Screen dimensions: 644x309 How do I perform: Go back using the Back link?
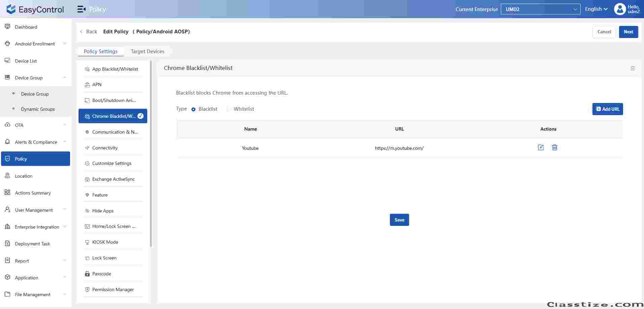[x=89, y=32]
